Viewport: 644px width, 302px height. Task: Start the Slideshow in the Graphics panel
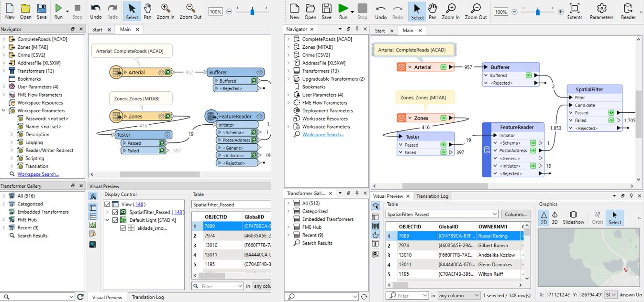573,217
